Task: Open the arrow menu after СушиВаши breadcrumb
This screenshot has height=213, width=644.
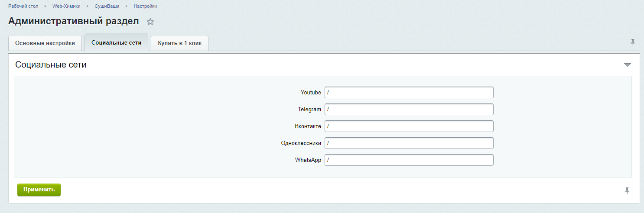Action: [126, 6]
